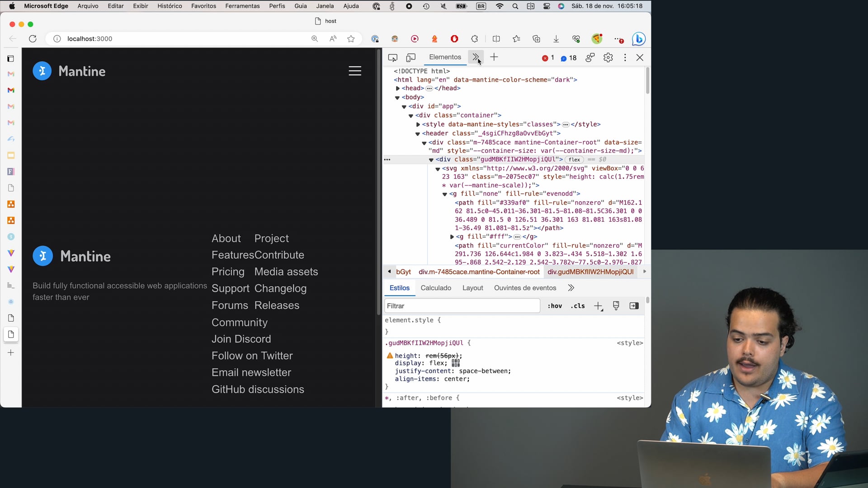Click new style rule plus icon
The image size is (868, 488).
click(598, 306)
